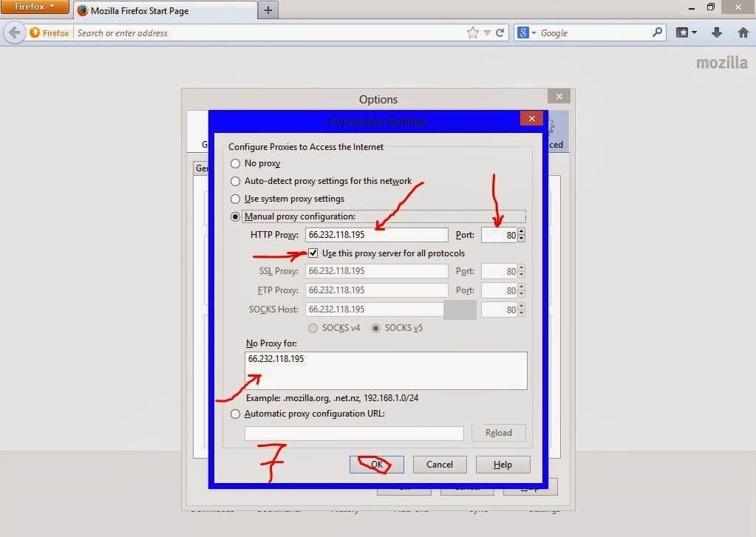Open the orange Firefox menu dropdown

(35, 7)
